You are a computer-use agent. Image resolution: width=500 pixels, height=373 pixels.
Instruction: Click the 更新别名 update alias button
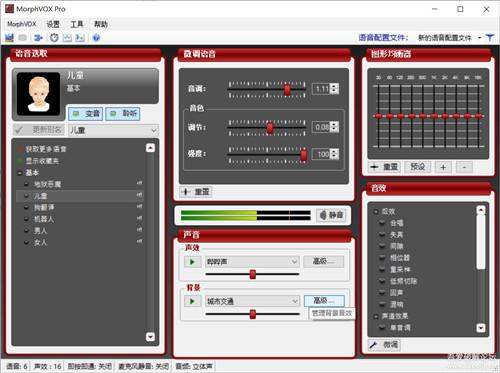point(39,130)
